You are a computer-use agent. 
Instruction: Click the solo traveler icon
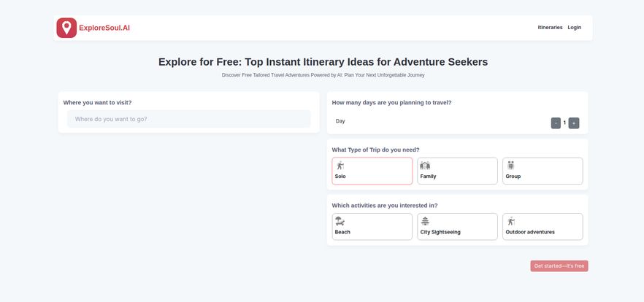(x=340, y=166)
